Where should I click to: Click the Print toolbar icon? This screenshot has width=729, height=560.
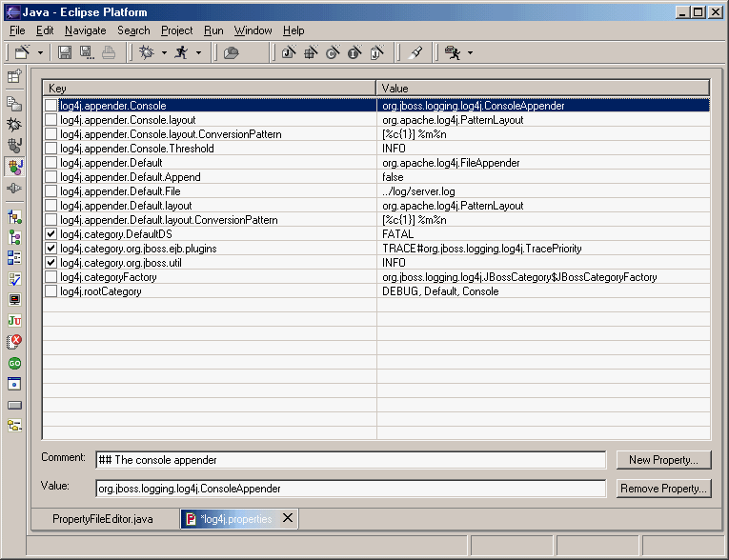pyautogui.click(x=109, y=52)
